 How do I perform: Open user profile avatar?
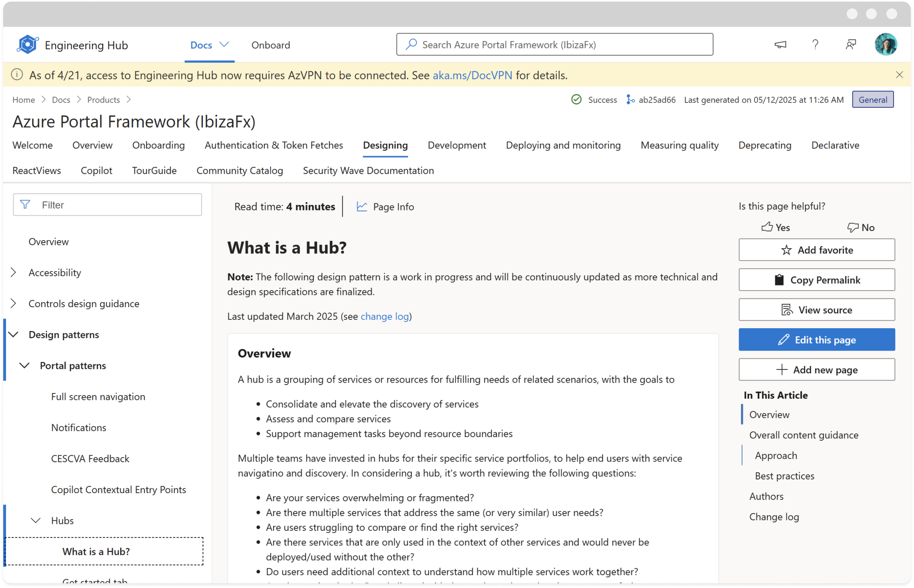pos(886,44)
